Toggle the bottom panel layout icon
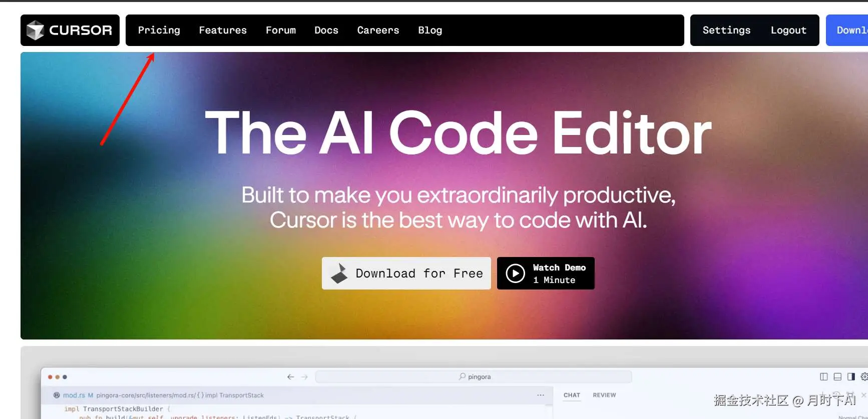Screen dimensions: 868x419 (x=837, y=376)
